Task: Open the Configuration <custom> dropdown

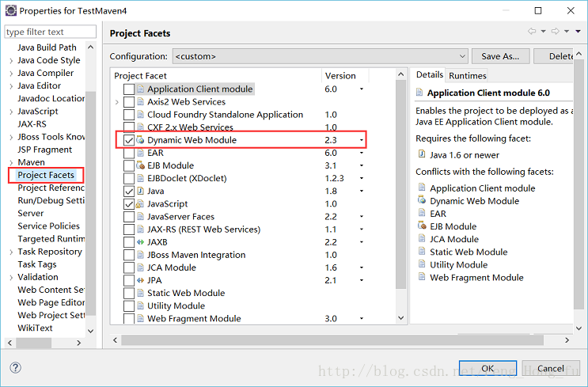Action: click(x=321, y=56)
